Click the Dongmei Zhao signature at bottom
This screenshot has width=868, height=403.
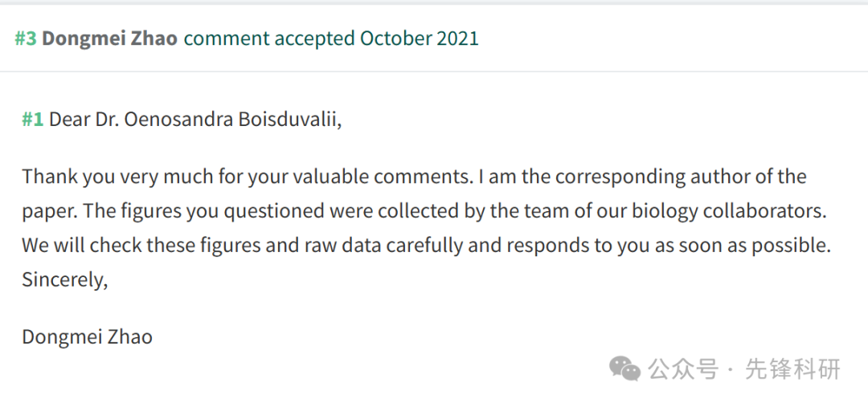[x=87, y=337]
